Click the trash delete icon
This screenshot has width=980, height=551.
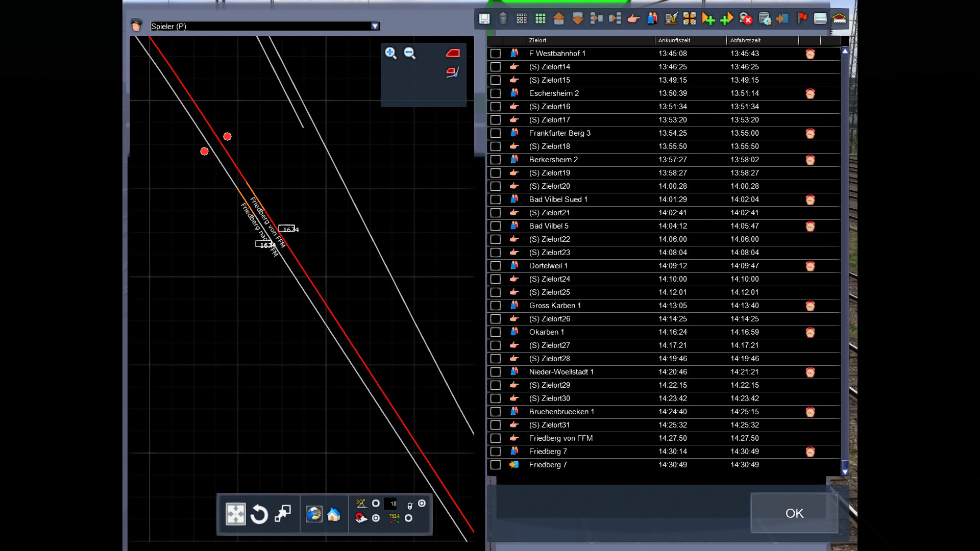(x=503, y=19)
